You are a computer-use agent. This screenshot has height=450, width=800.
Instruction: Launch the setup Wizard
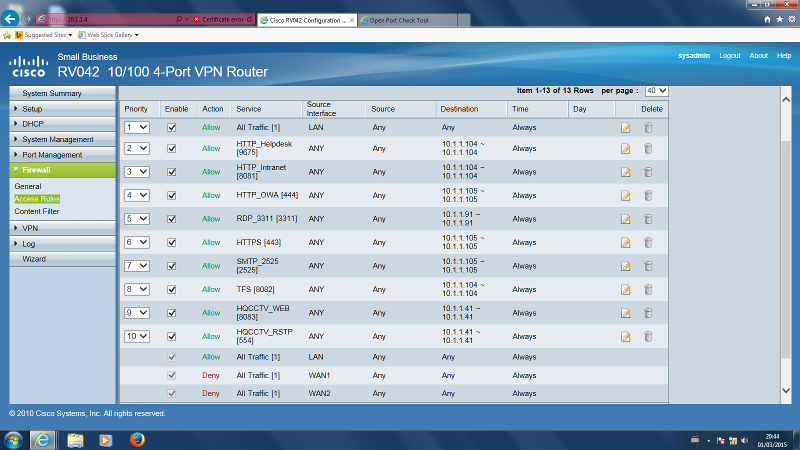[x=62, y=259]
